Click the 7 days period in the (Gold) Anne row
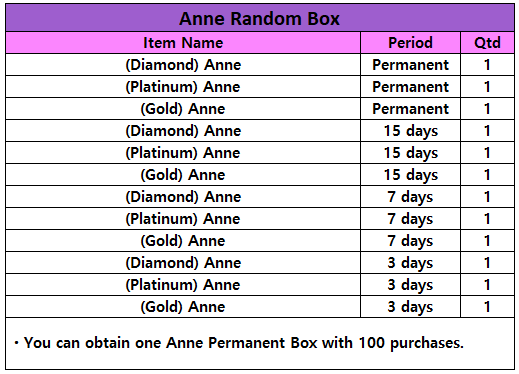The image size is (519, 374). 410,241
